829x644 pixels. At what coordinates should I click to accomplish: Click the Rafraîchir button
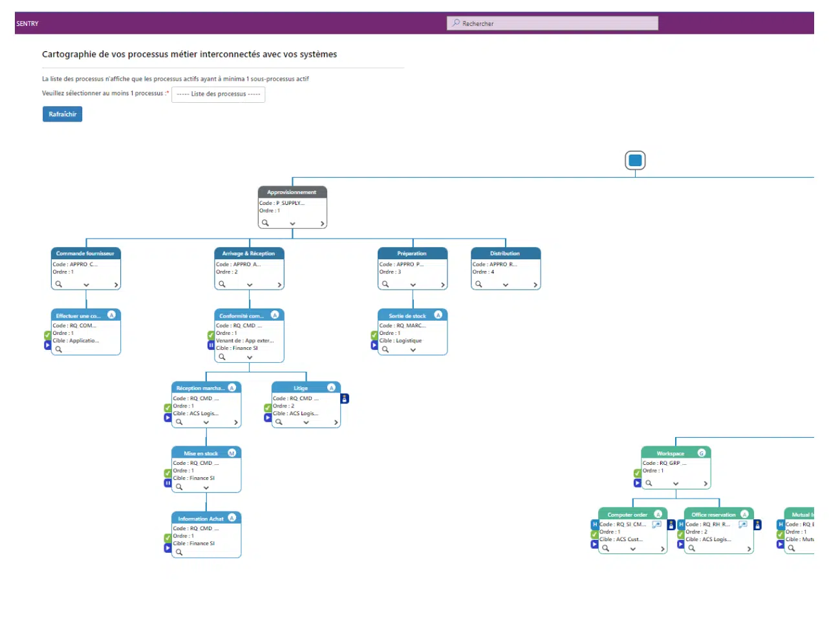point(62,114)
